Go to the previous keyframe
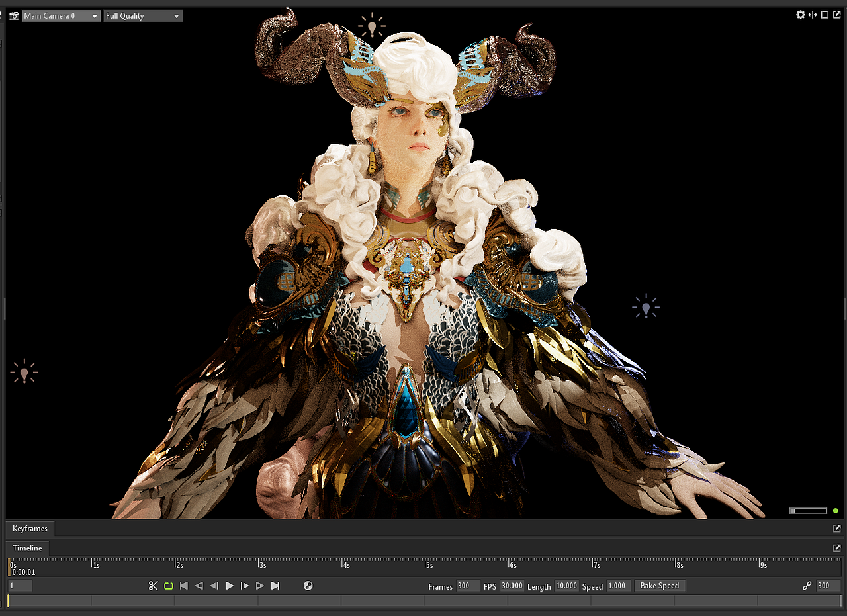The height and width of the screenshot is (616, 847). 199,586
